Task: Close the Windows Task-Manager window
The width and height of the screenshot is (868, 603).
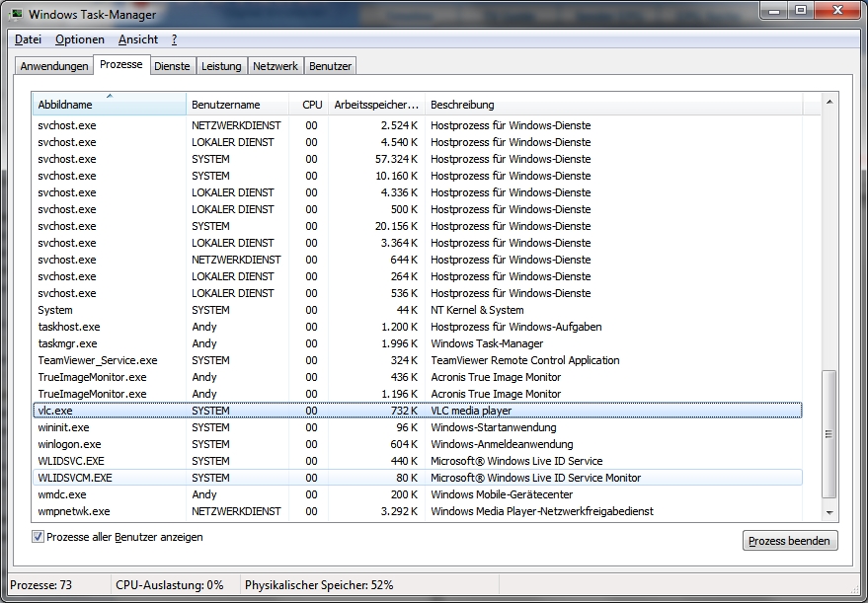Action: click(x=837, y=11)
